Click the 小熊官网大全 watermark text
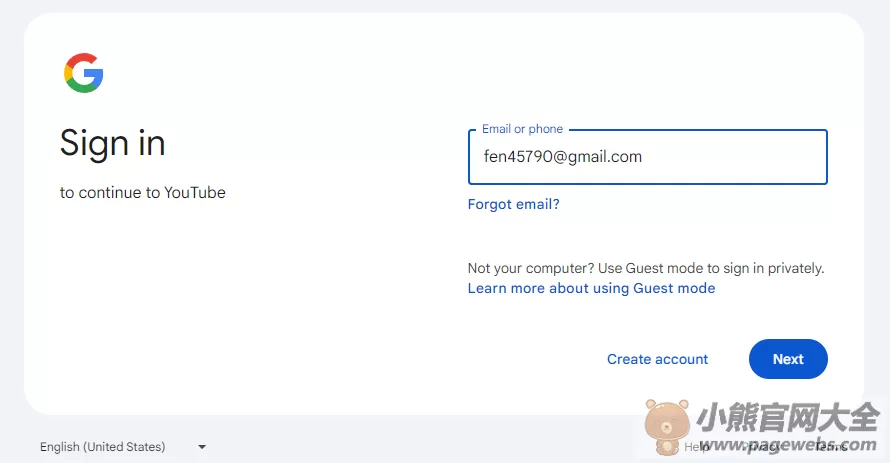Viewport: 890px width, 463px height. tap(788, 418)
